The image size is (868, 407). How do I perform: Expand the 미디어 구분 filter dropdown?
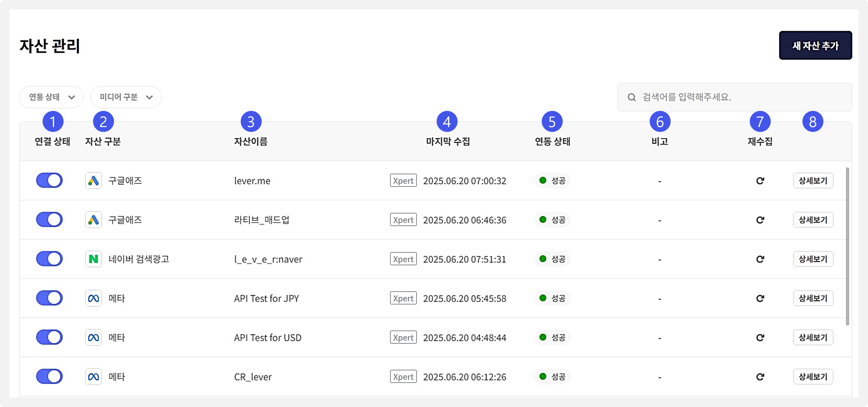tap(126, 97)
